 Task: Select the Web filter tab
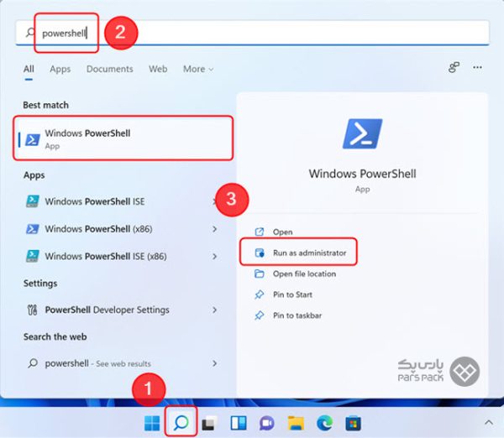coord(158,69)
